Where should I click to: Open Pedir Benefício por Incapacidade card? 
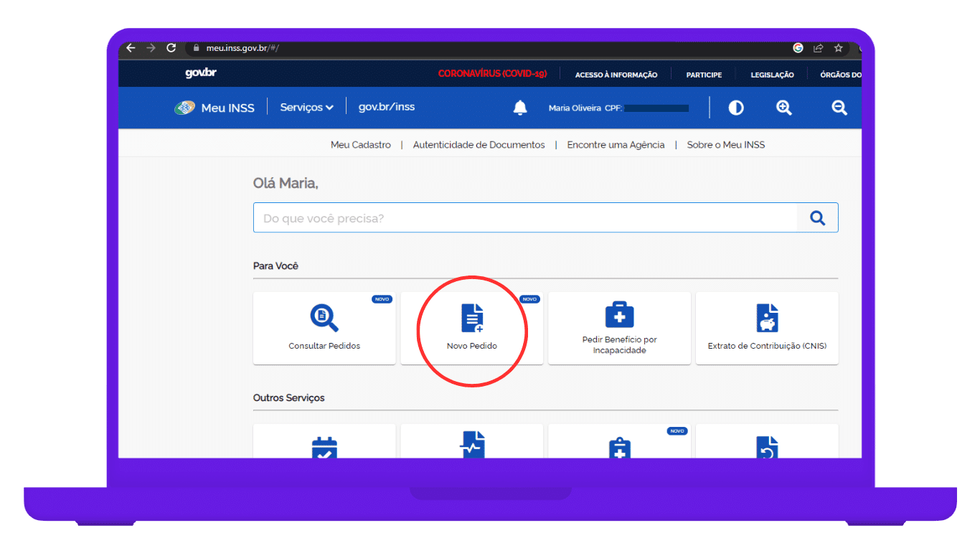pos(619,328)
